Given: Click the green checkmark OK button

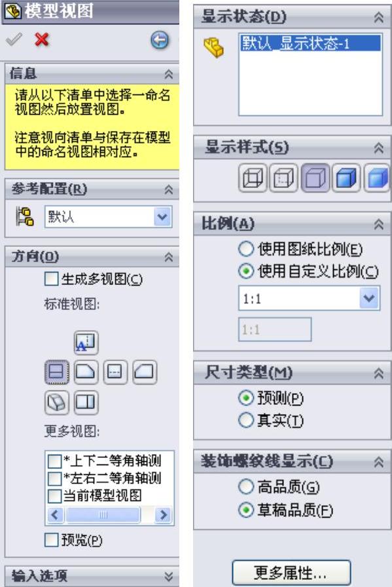Looking at the screenshot, I should click(x=14, y=39).
